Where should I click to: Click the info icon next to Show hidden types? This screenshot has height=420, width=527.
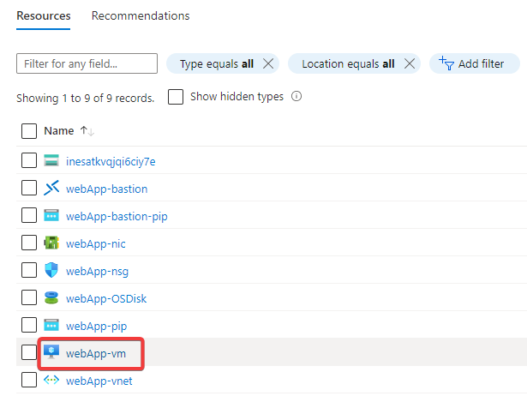click(x=296, y=97)
